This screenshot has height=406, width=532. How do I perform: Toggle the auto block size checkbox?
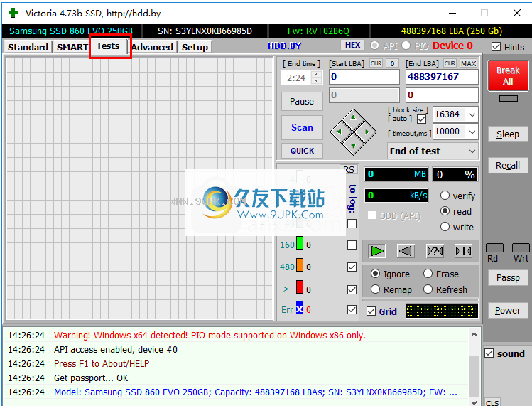422,119
